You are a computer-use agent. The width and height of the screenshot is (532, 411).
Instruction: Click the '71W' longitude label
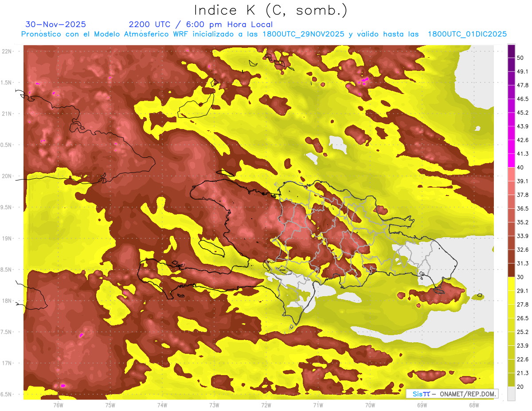(x=318, y=405)
